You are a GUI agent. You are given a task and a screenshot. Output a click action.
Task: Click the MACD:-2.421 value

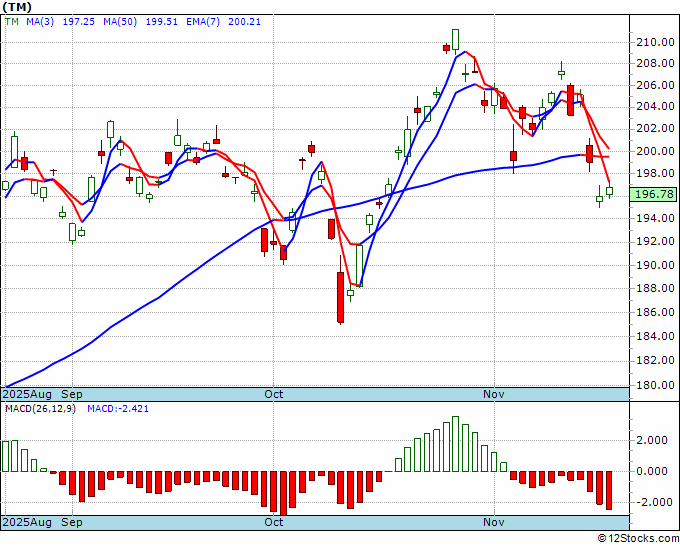pyautogui.click(x=118, y=409)
